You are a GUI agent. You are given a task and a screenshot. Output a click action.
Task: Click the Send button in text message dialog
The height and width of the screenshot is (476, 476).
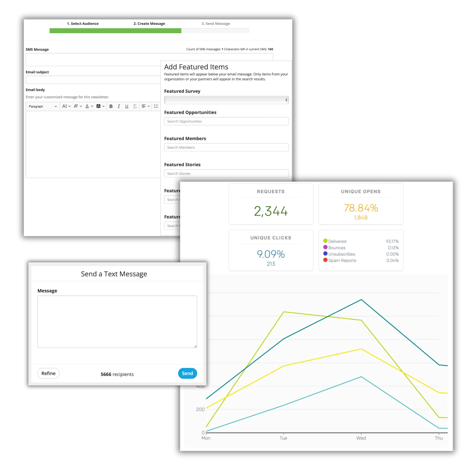pyautogui.click(x=188, y=373)
